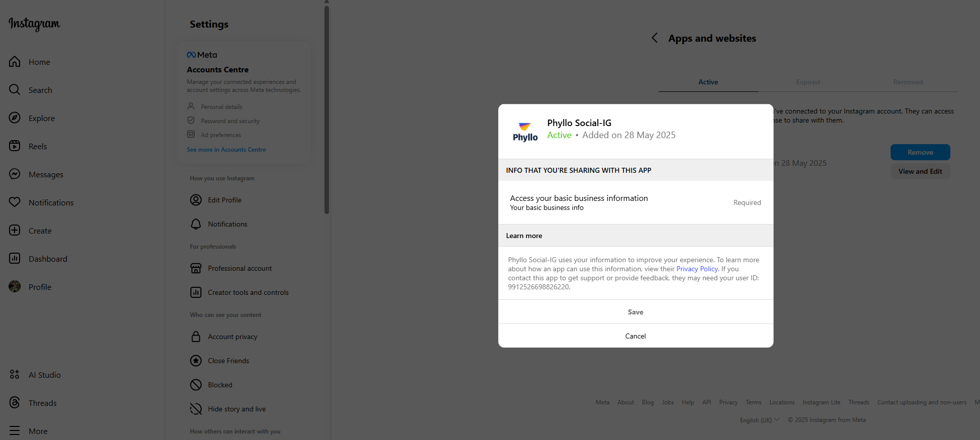Viewport: 980px width, 440px height.
Task: Open AI Studio icon in sidebar
Action: [15, 375]
